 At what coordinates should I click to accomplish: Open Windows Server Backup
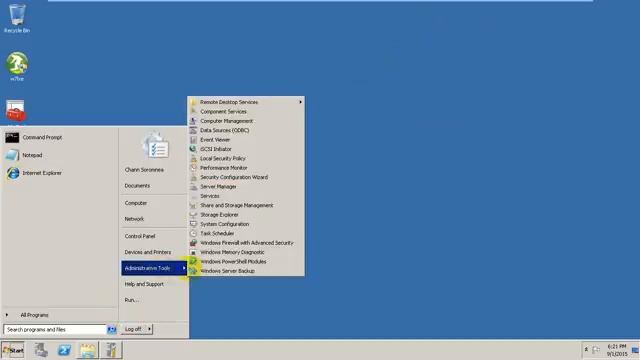pyautogui.click(x=227, y=271)
